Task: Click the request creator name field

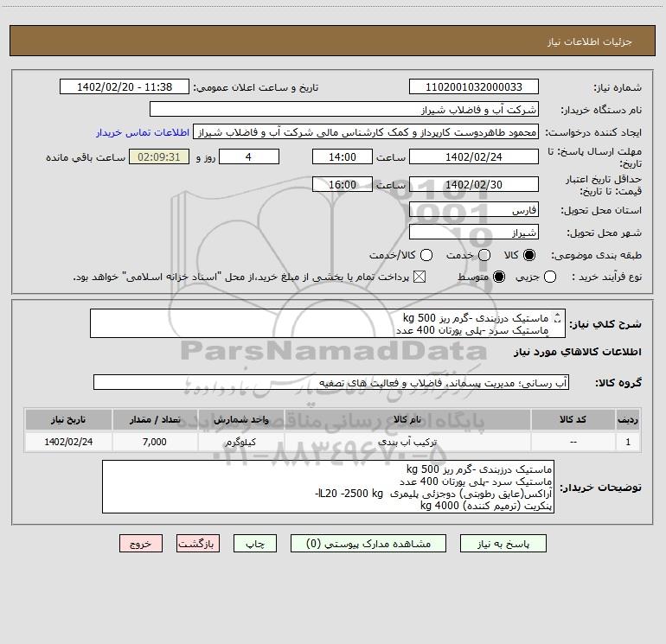Action: click(x=366, y=131)
